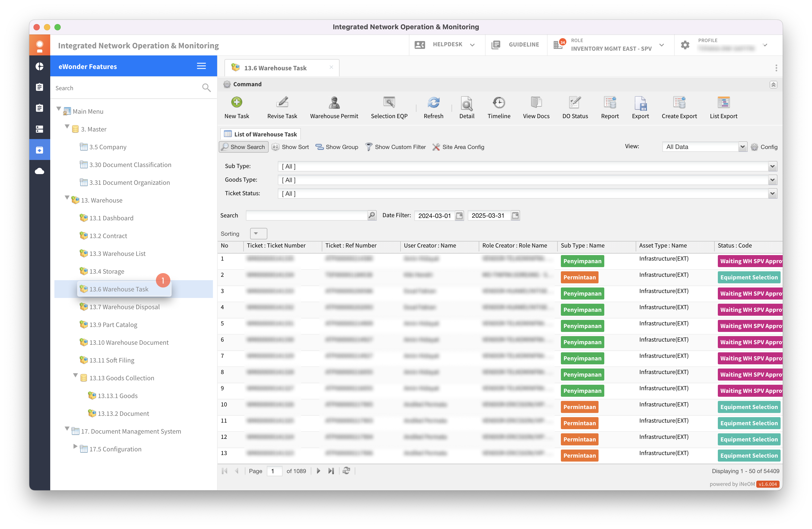Open the GUIDELINE link
This screenshot has width=812, height=529.
516,45
